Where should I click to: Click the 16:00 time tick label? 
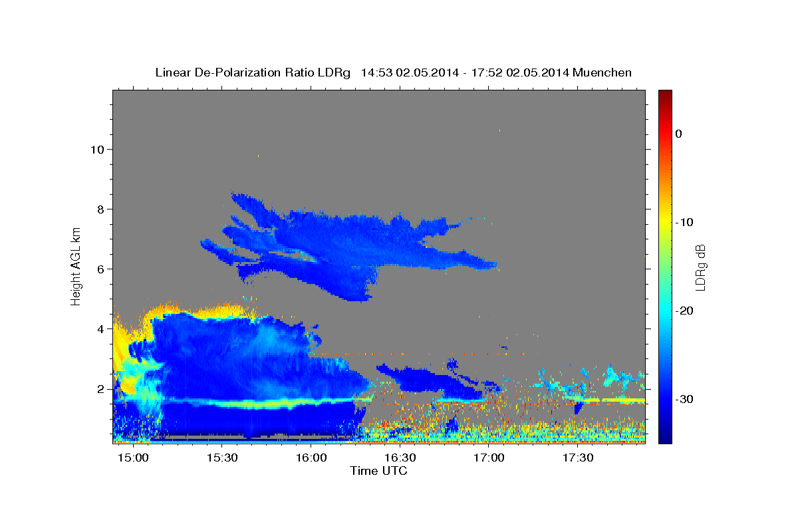pyautogui.click(x=311, y=458)
